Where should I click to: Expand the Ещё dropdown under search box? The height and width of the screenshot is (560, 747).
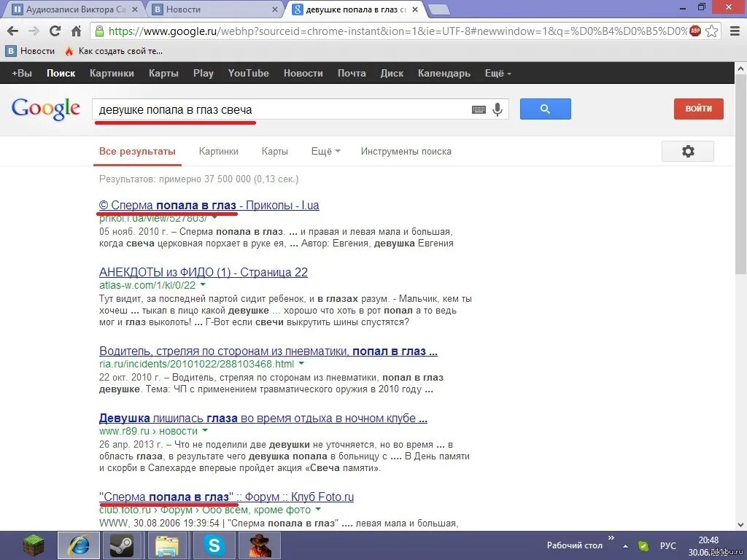point(326,152)
